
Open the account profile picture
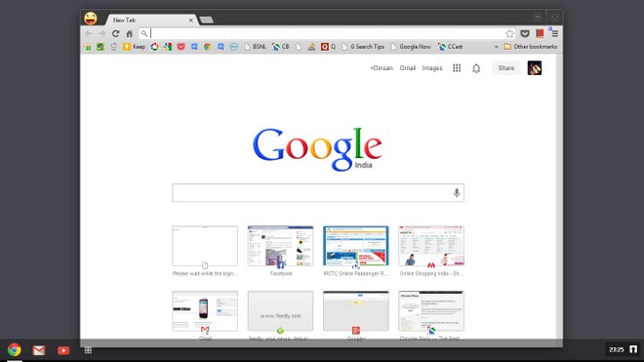click(535, 68)
